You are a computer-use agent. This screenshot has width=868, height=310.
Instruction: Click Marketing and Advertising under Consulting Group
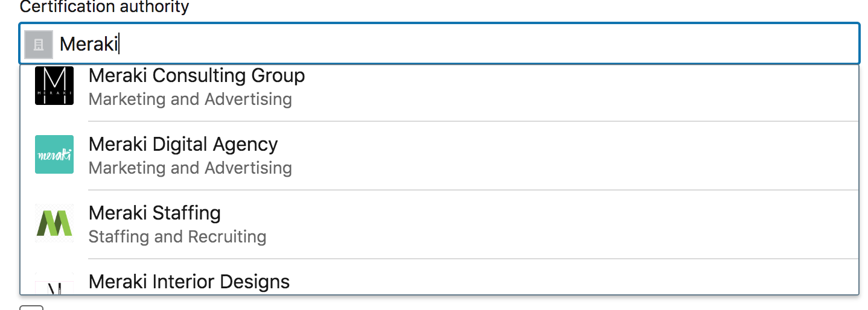pos(190,99)
